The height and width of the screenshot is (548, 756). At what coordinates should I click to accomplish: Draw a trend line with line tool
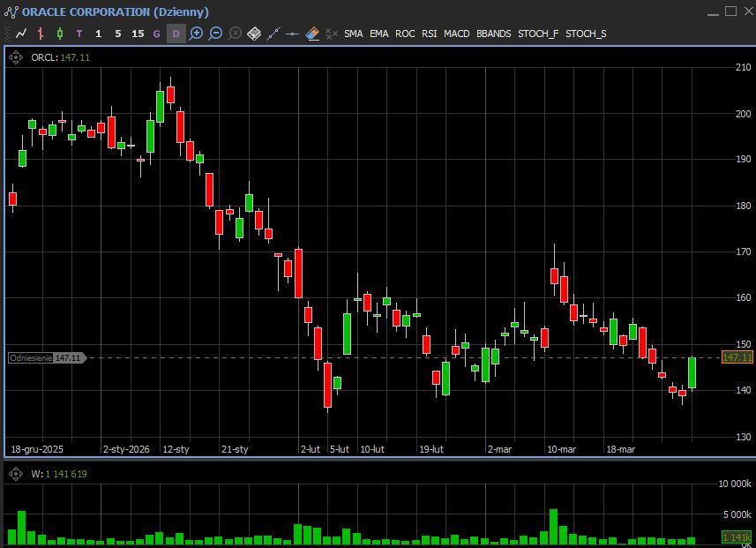click(x=273, y=34)
